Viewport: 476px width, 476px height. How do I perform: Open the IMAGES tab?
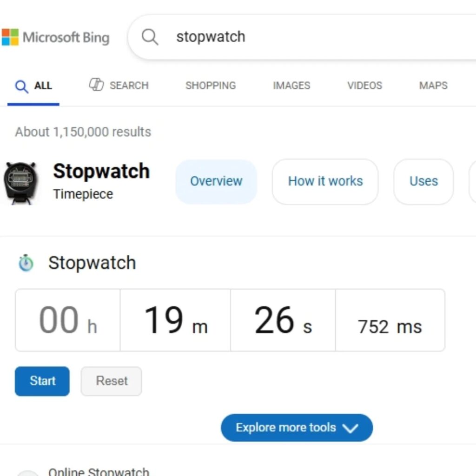click(291, 86)
